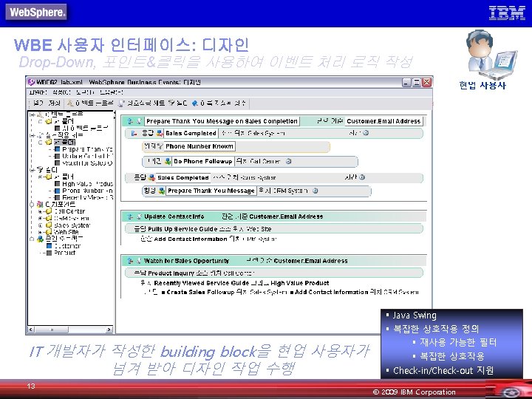Click the blue diamond toolbar icon
532x399 pixels.
[195, 103]
